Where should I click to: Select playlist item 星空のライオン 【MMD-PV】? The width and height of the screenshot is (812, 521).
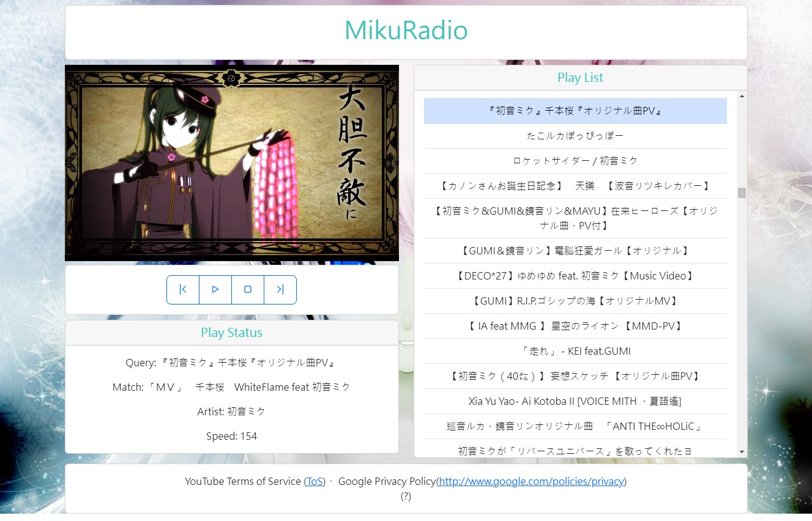pos(575,326)
